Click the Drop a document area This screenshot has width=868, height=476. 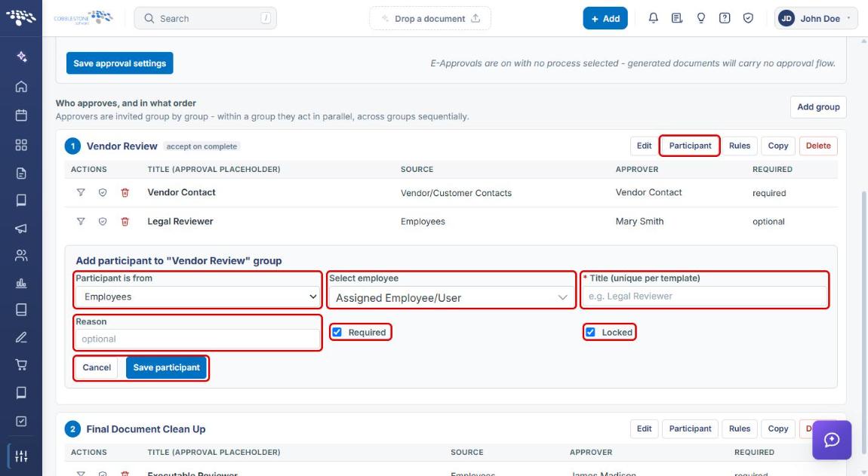(430, 18)
